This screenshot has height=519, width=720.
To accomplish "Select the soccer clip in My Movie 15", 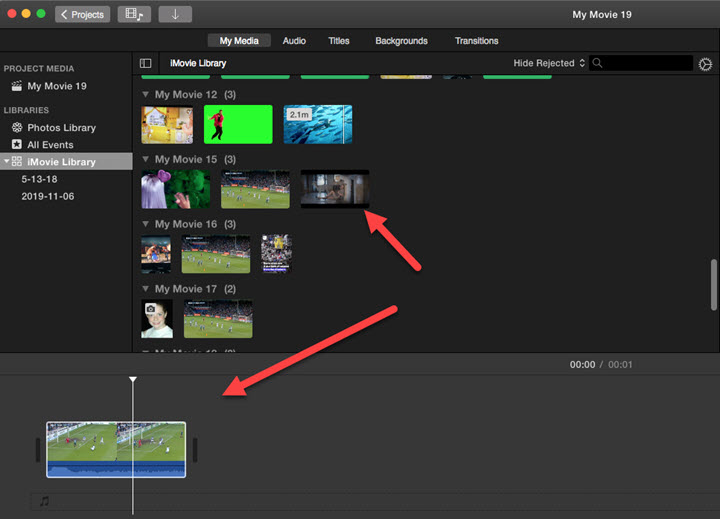I will [x=255, y=189].
